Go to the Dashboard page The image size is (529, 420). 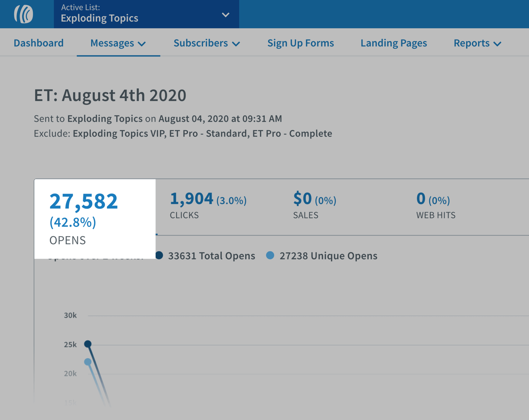pyautogui.click(x=39, y=43)
